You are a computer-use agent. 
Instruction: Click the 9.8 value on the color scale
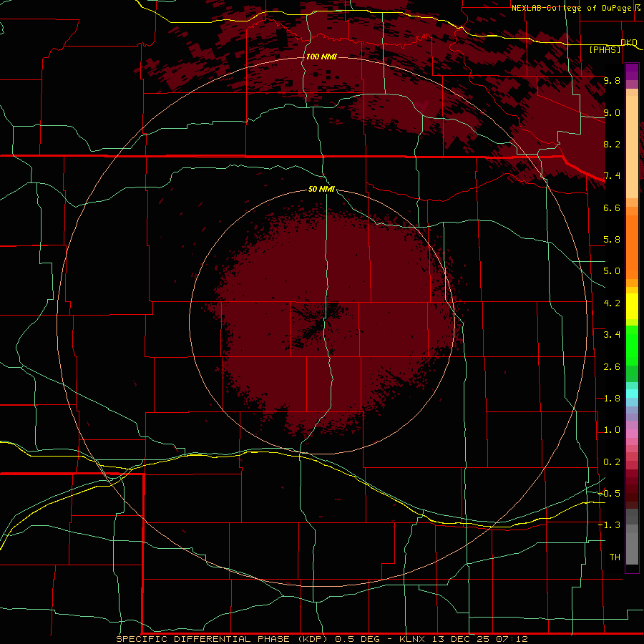tap(612, 80)
